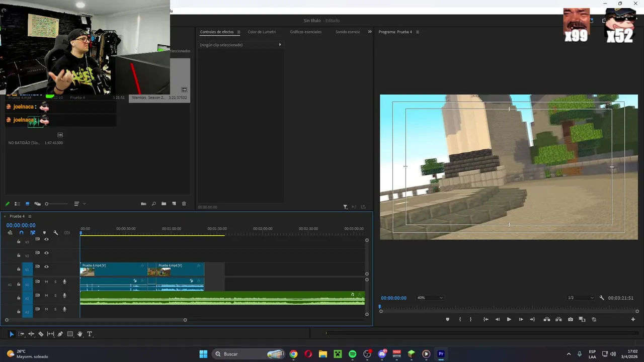
Task: Filter effects with funnel icon
Action: pos(345,207)
